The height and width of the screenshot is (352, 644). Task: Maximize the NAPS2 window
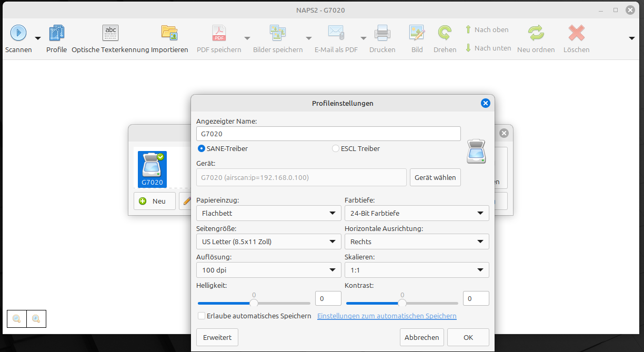(616, 10)
